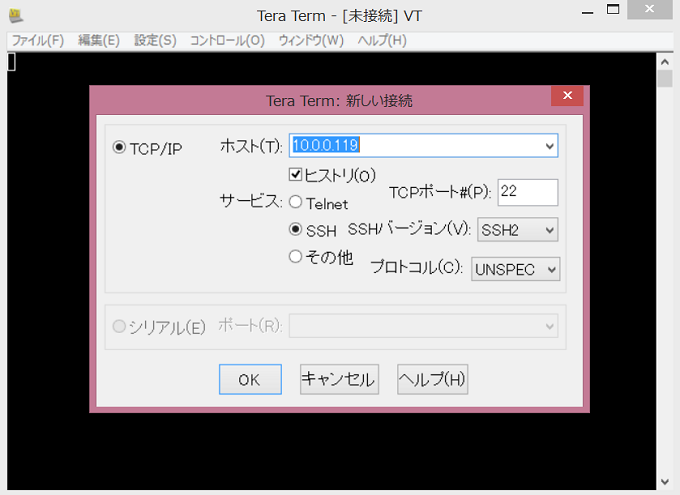Open the ヘルプ(H) menu in menu bar
Image resolution: width=680 pixels, height=495 pixels.
[382, 41]
